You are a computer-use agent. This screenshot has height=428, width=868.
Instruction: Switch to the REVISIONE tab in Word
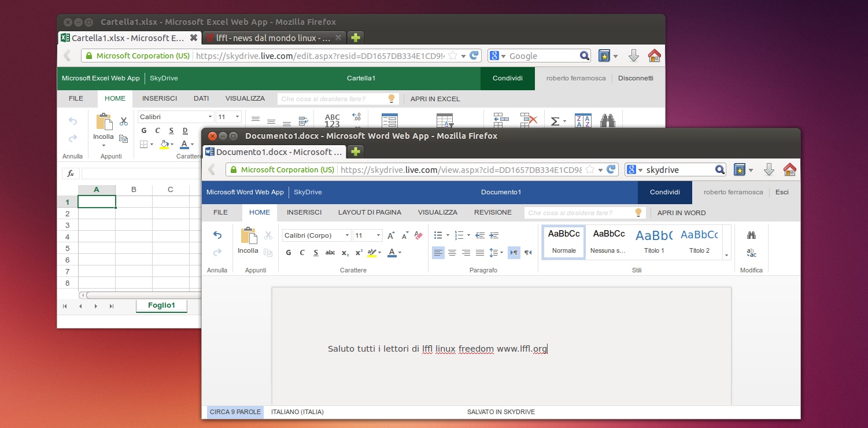tap(493, 212)
